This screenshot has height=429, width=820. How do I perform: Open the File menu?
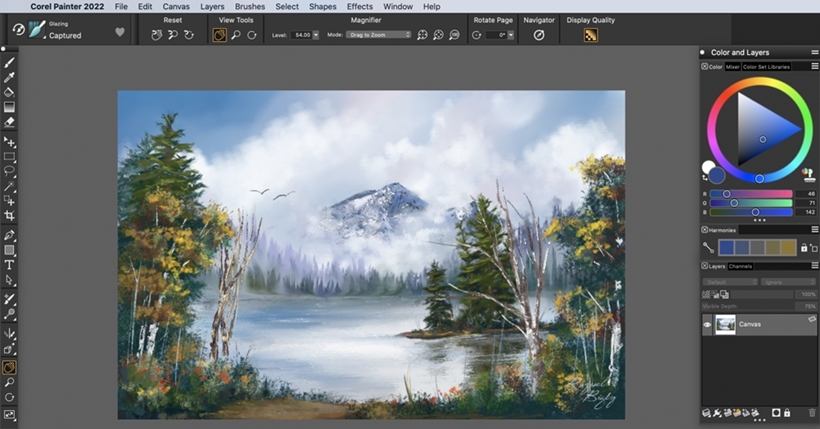tap(121, 6)
